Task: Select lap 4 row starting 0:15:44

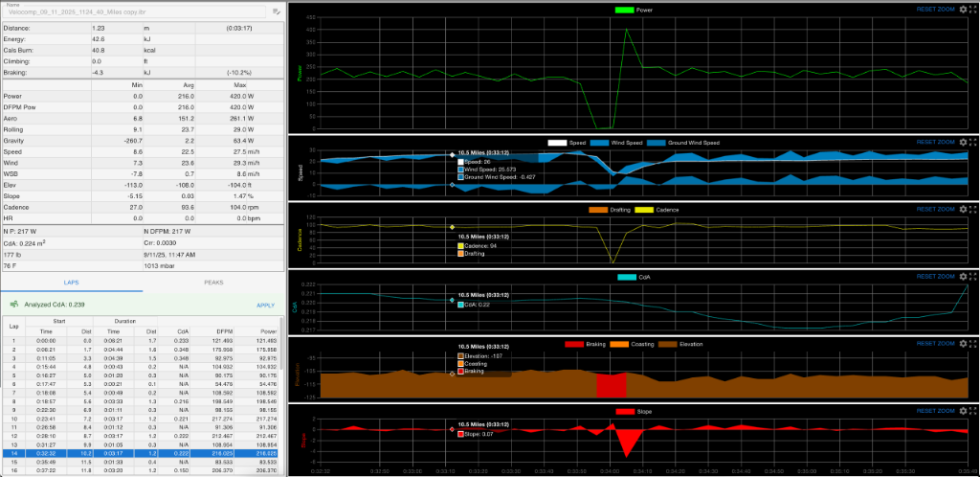Action: pyautogui.click(x=140, y=366)
